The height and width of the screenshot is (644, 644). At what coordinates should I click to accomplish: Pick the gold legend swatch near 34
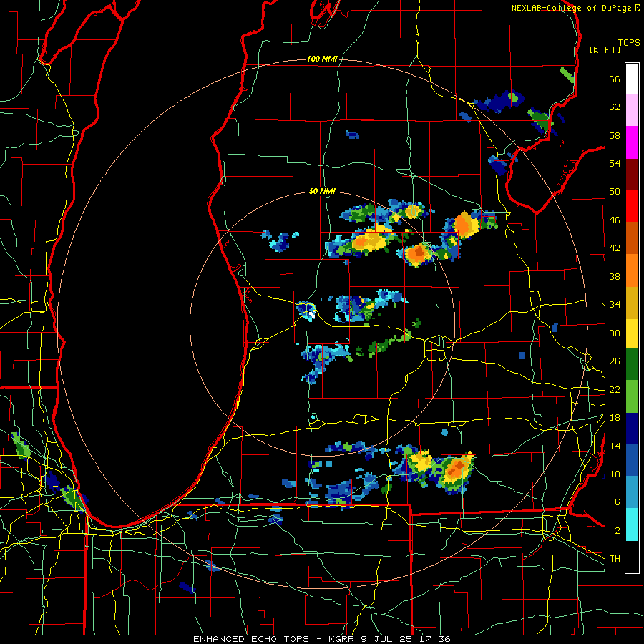pyautogui.click(x=632, y=303)
